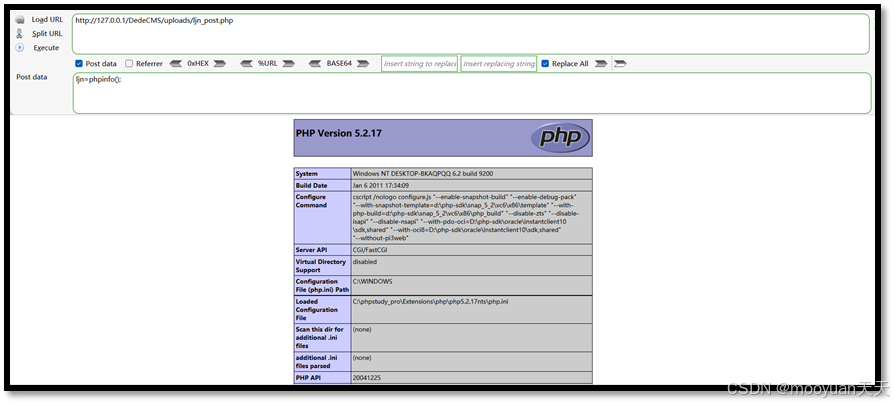Click the 'Configure Command' row label

coord(311,201)
